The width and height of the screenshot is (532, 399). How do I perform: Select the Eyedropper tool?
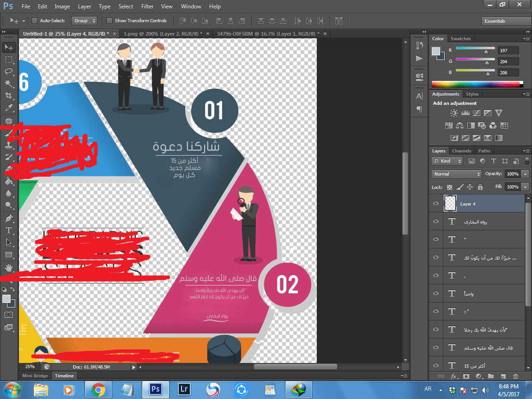pyautogui.click(x=9, y=108)
